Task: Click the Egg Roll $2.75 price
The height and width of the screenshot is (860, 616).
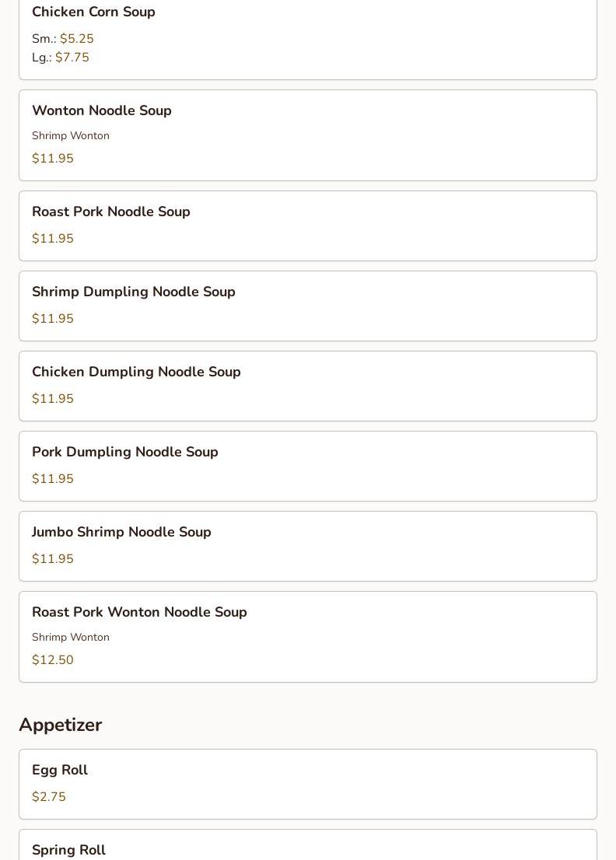Action: (49, 797)
